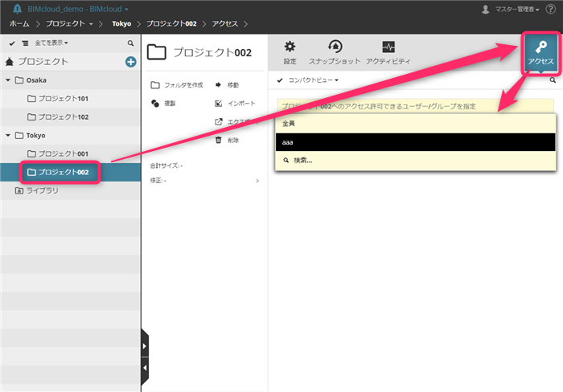The width and height of the screenshot is (563, 392).
Task: Open the 全てを表示 filter dropdown
Action: [51, 43]
